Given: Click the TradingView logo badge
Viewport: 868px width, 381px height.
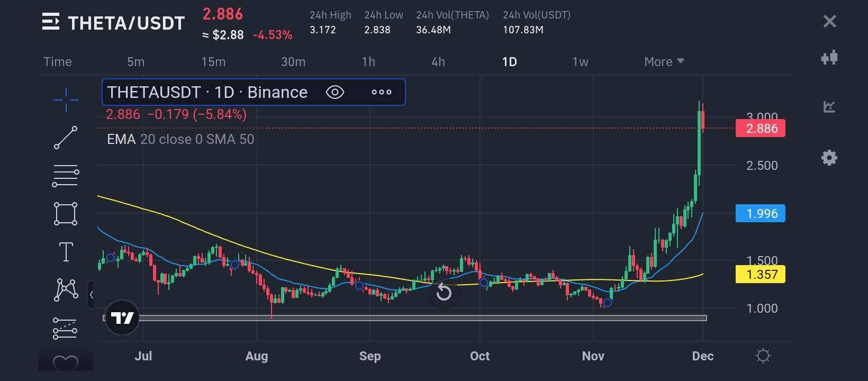Looking at the screenshot, I should pos(122,317).
